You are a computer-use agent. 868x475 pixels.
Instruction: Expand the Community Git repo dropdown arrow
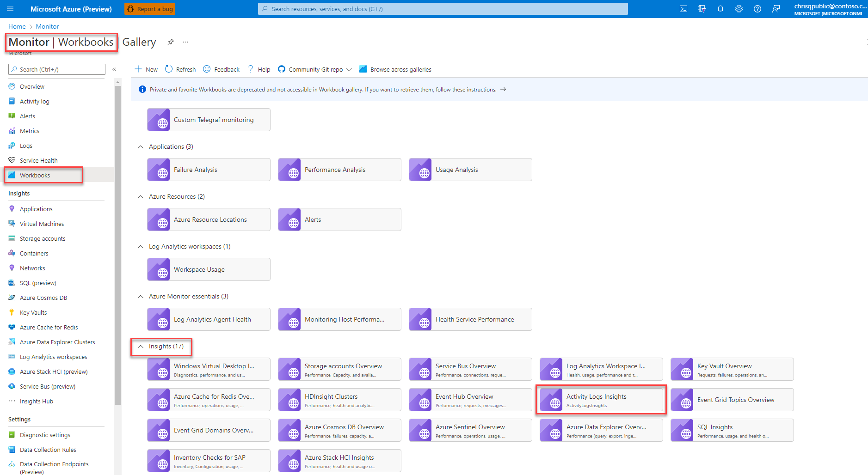click(x=349, y=70)
